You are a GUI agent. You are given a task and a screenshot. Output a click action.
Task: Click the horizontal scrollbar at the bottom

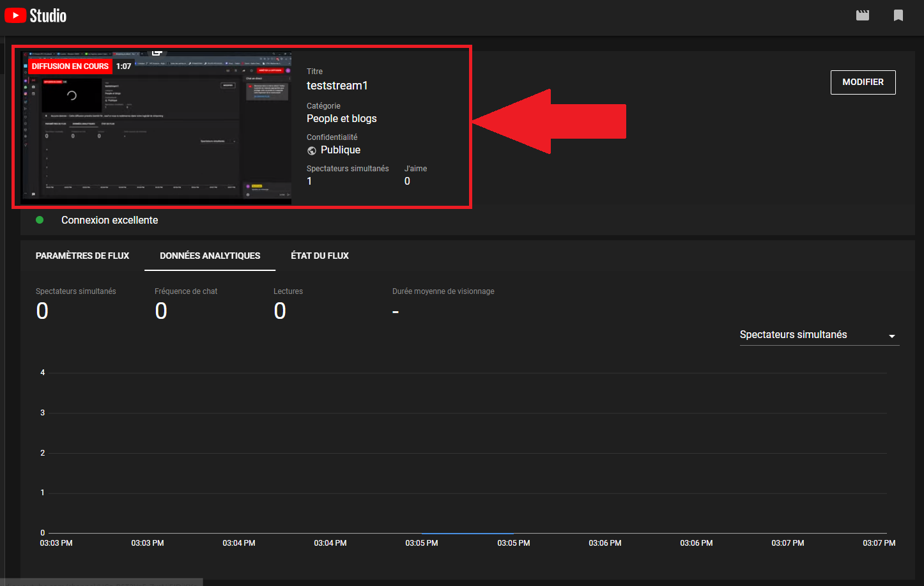click(102, 582)
